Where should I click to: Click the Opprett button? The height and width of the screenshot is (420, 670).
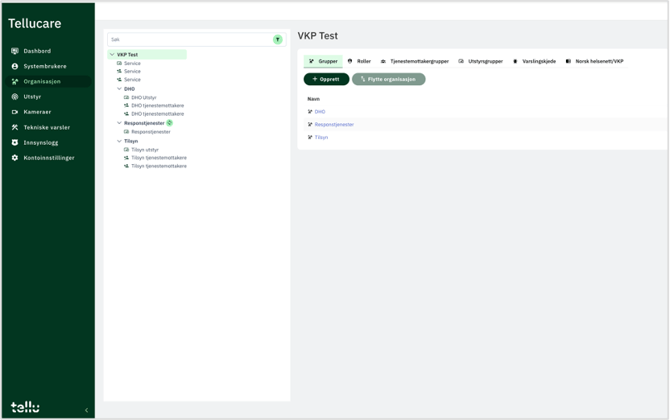pyautogui.click(x=326, y=79)
